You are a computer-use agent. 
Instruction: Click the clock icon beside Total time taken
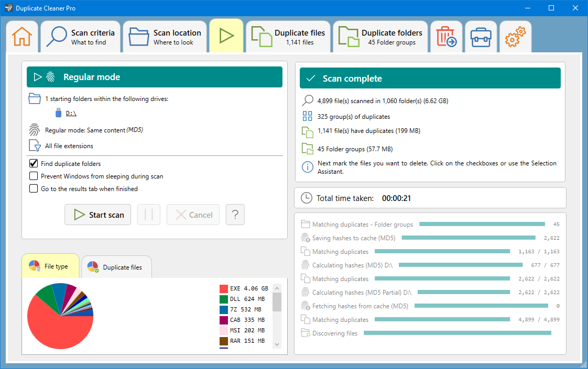click(x=307, y=198)
